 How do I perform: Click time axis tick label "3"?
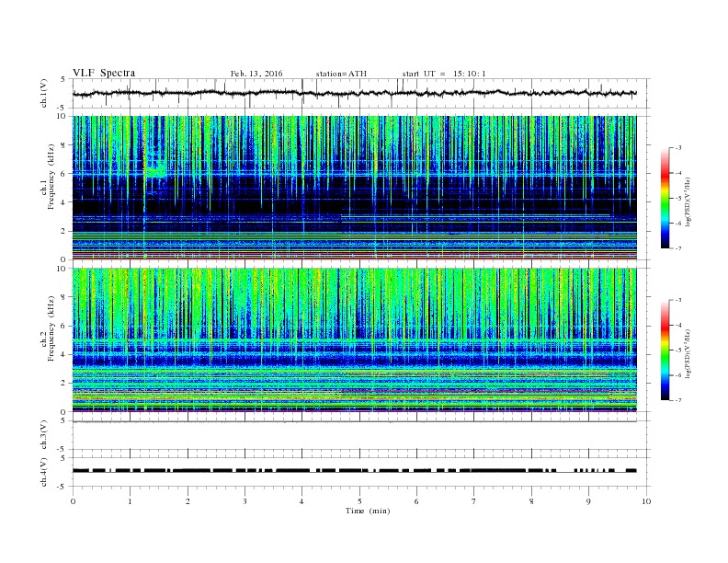pos(245,501)
